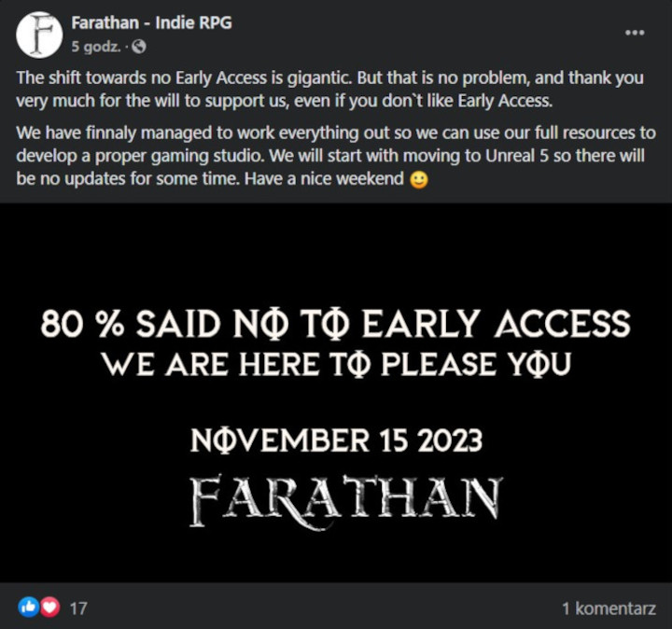Image resolution: width=672 pixels, height=629 pixels.
Task: Click the FARATHAN logo inside the image
Action: tap(346, 500)
